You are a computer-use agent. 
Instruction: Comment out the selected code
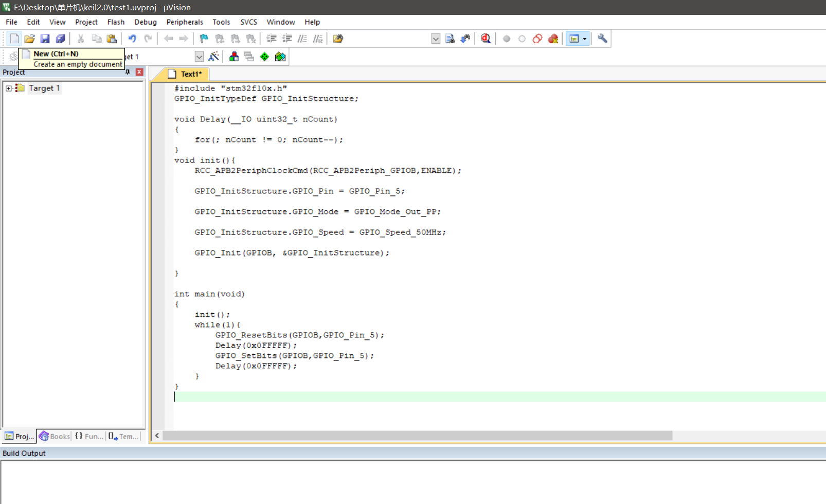[x=302, y=39]
